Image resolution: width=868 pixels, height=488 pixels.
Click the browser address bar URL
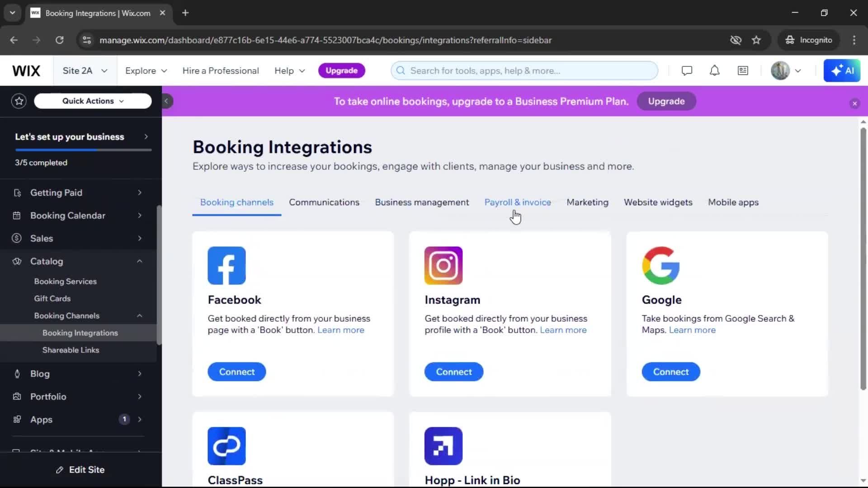pyautogui.click(x=325, y=40)
